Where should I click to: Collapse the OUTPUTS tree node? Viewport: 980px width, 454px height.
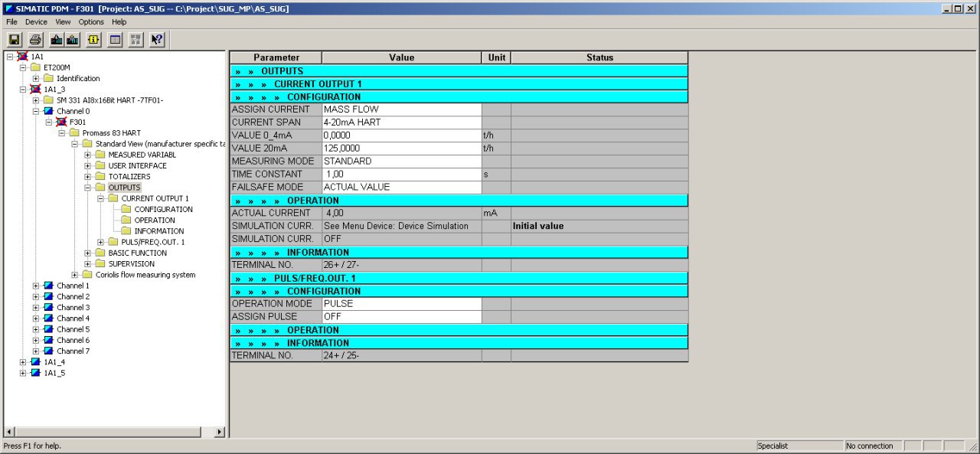tap(88, 188)
